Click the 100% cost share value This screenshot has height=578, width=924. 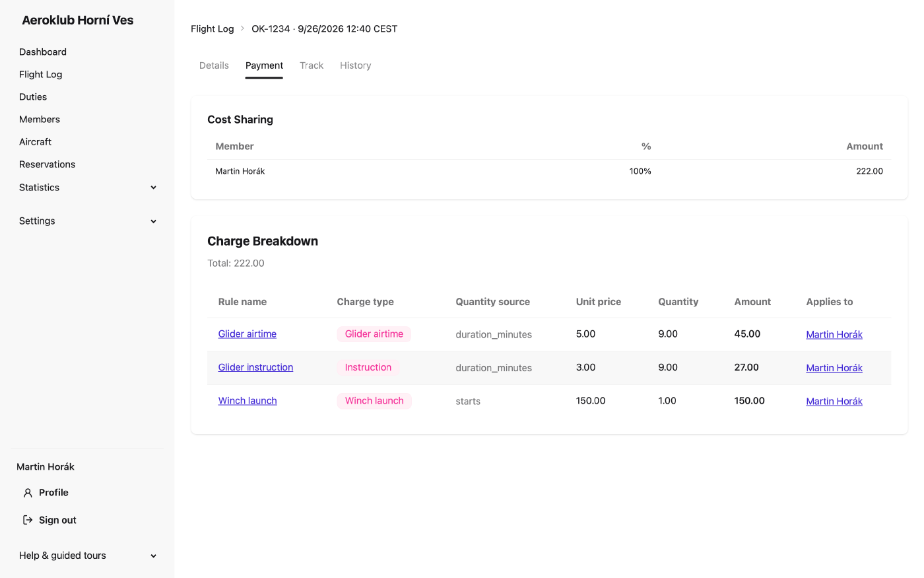pos(640,171)
